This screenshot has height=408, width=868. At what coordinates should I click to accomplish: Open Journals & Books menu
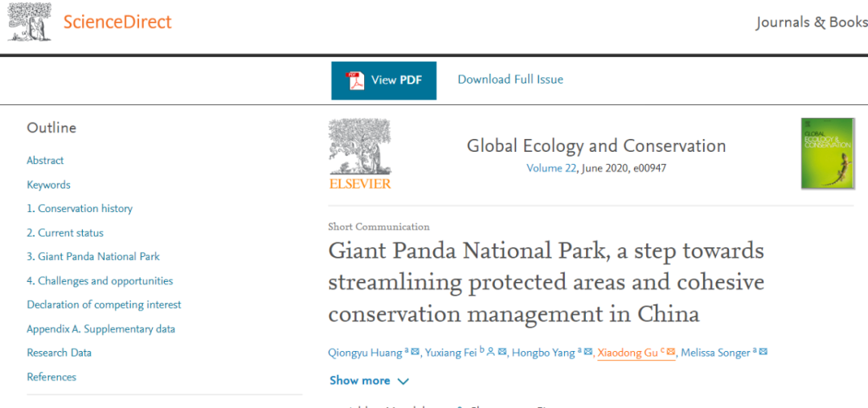[811, 22]
